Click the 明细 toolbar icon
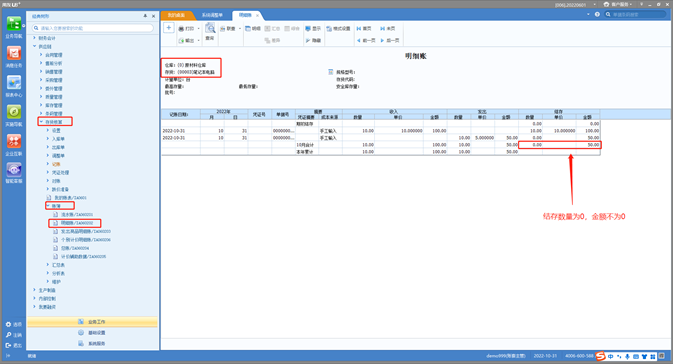This screenshot has height=364, width=673. click(248, 29)
